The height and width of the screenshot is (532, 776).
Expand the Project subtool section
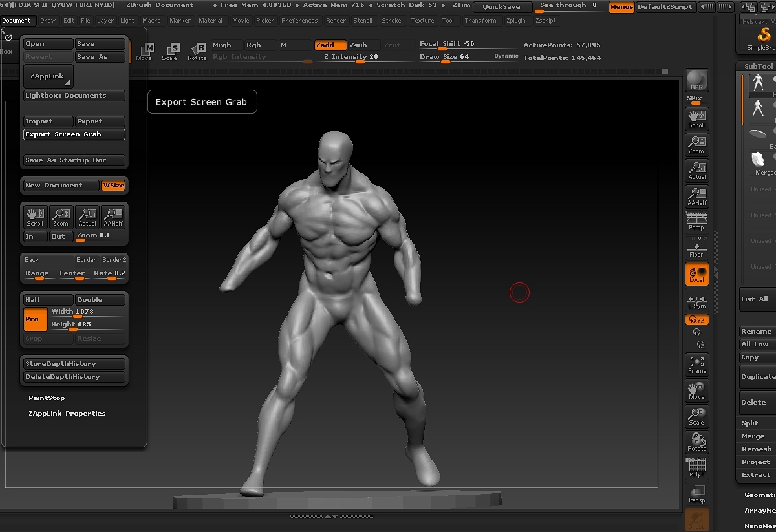[757, 462]
